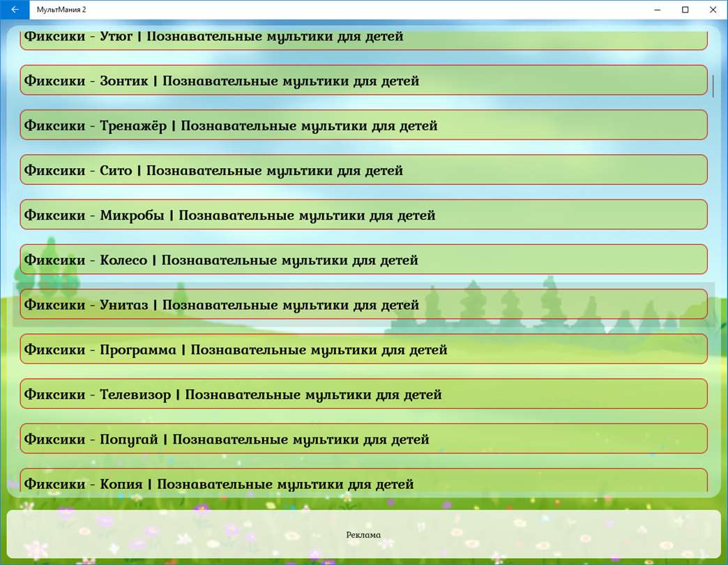Click the list's vertical scrollbar thumb

coord(713,86)
